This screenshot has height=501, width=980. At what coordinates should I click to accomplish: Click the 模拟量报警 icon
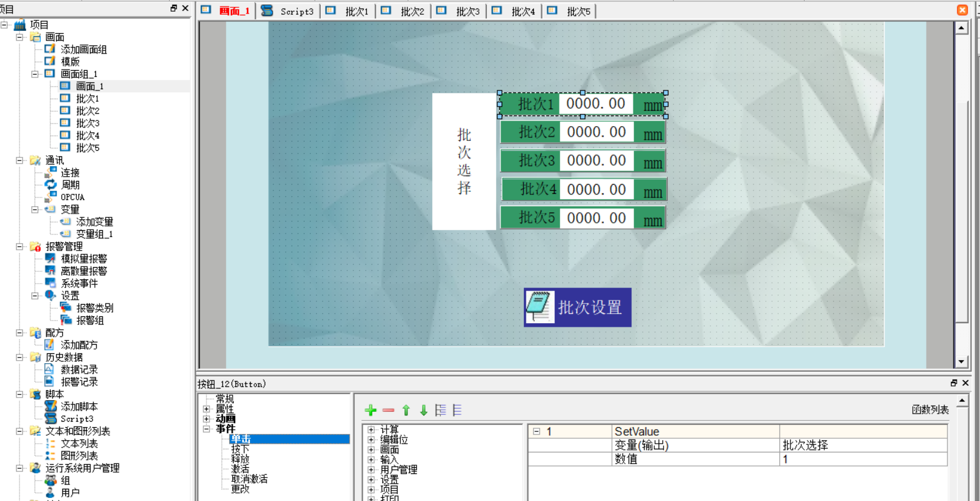pyautogui.click(x=50, y=259)
